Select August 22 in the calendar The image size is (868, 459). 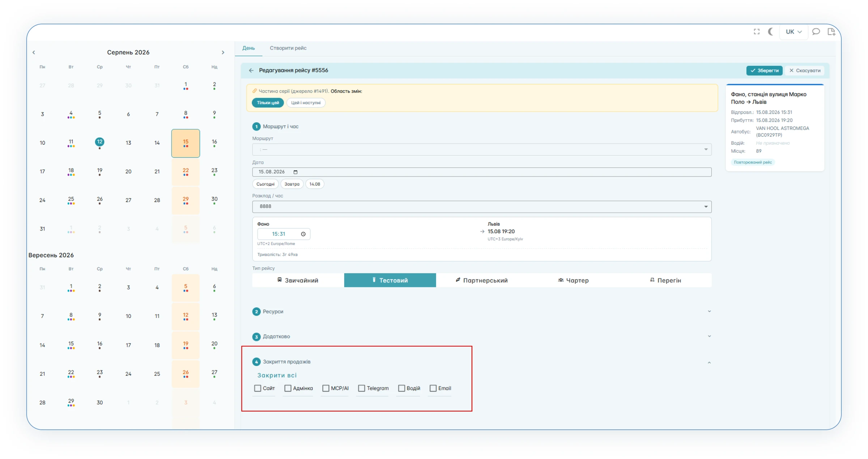(x=186, y=172)
